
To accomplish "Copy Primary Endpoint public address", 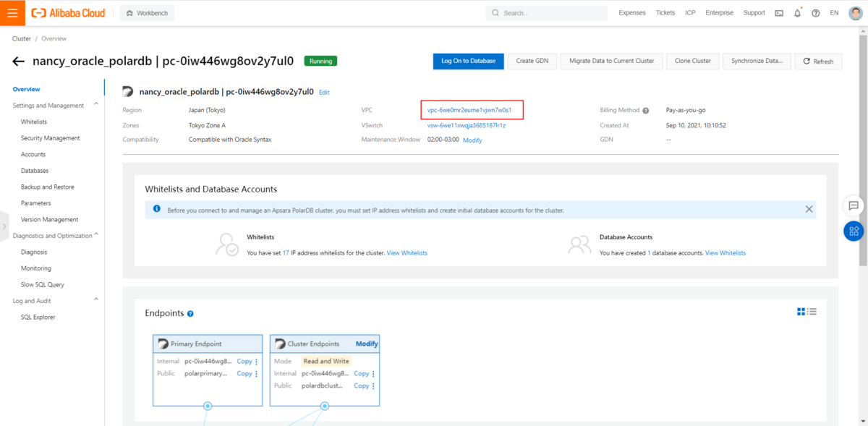I will click(x=244, y=374).
